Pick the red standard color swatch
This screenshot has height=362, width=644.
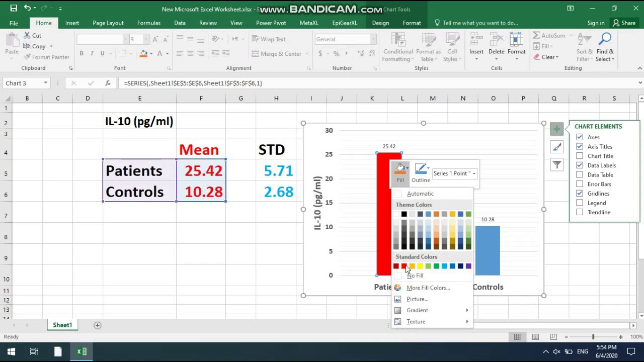click(404, 266)
